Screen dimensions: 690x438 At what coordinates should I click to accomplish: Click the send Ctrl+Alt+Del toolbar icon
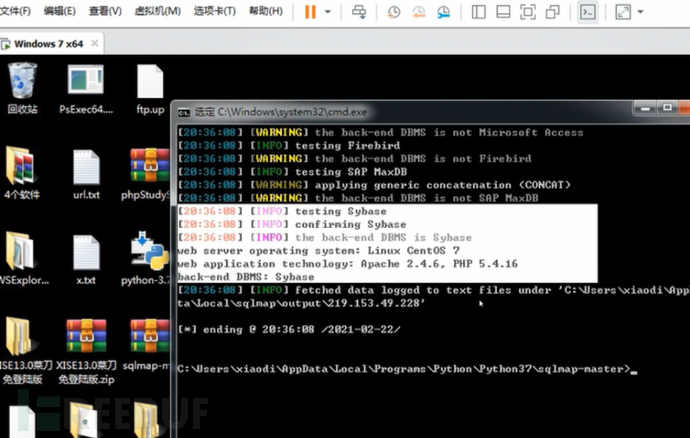[x=359, y=12]
